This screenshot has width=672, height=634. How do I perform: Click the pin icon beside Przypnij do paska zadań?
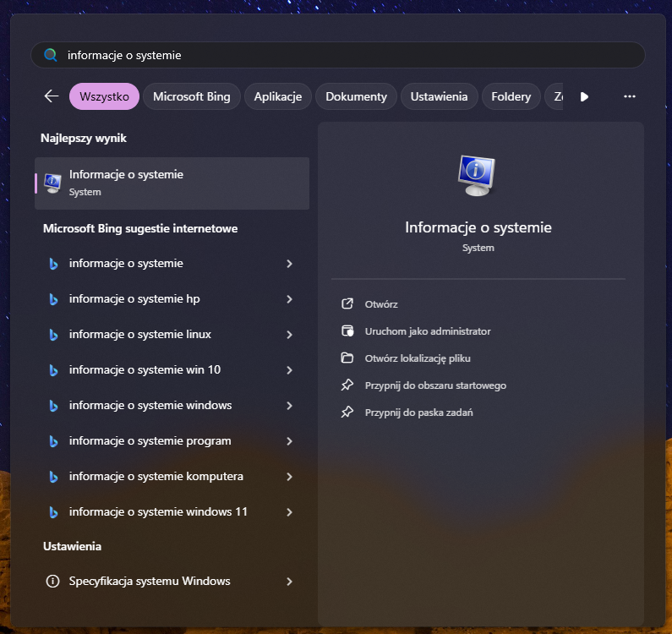pos(347,412)
